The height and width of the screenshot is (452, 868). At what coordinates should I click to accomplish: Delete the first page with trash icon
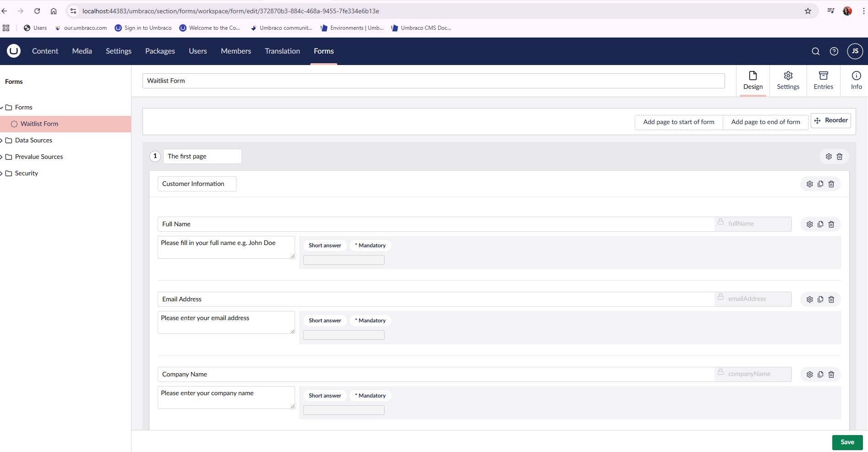tap(840, 157)
